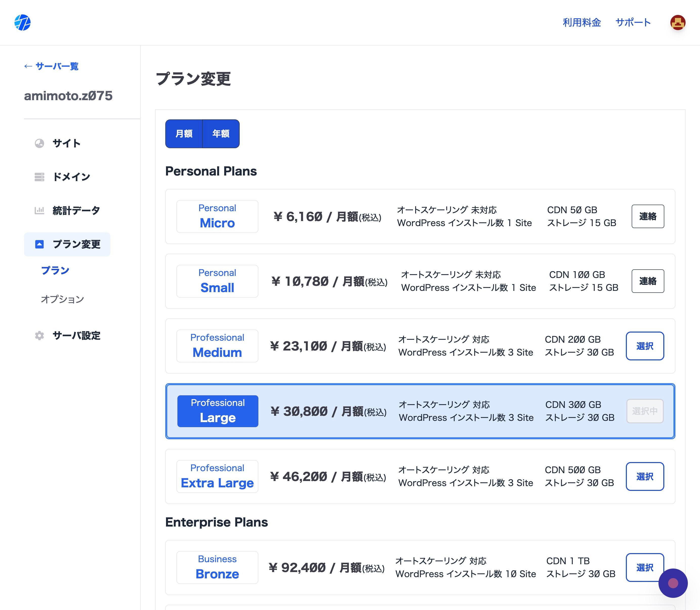700x610 pixels.
Task: Click the plan change arrow icon
Action: [39, 244]
